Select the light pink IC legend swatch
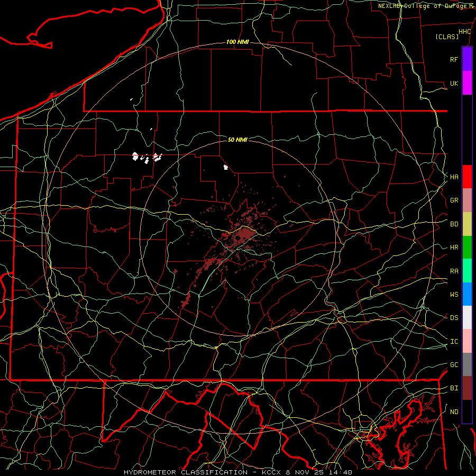Viewport: 476px width, 476px height. click(x=467, y=341)
